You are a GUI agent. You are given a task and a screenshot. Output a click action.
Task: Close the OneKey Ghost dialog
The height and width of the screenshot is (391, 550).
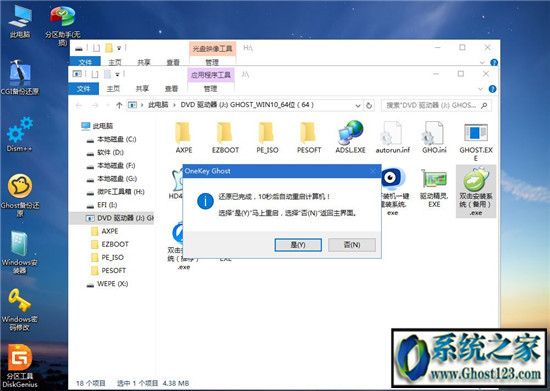373,171
